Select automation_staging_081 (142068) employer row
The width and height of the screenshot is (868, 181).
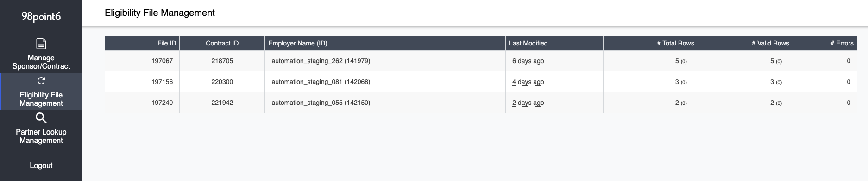pyautogui.click(x=481, y=82)
